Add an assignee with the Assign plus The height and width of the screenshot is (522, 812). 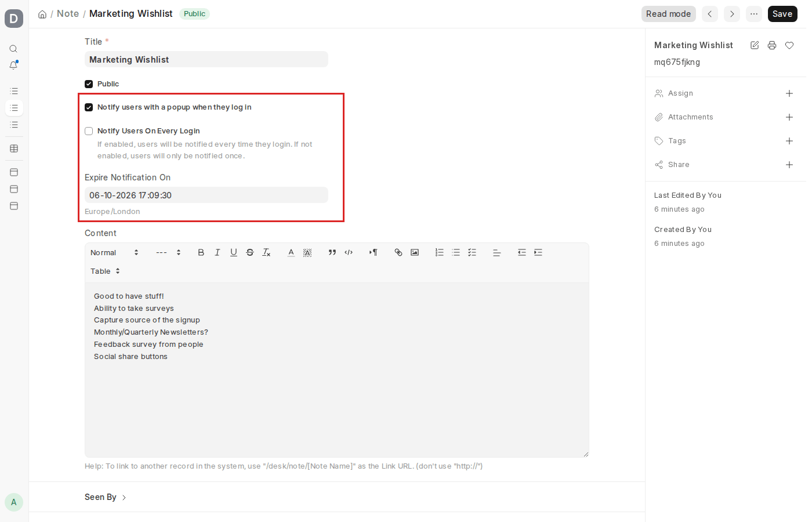click(x=789, y=93)
